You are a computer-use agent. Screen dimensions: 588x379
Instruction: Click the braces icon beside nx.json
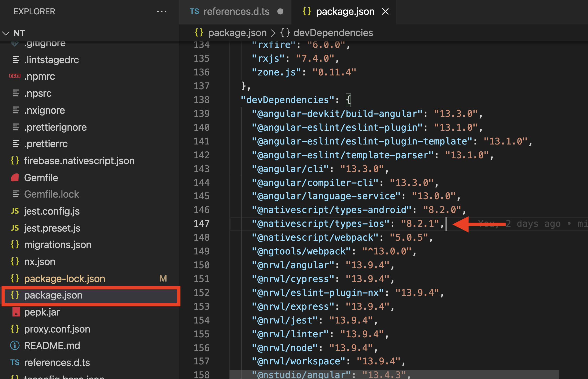[x=15, y=261]
